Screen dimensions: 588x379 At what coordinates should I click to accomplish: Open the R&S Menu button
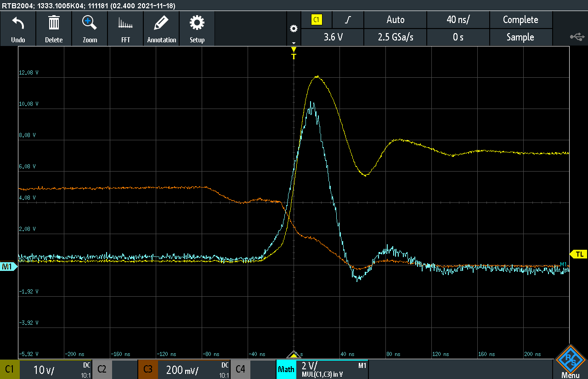coord(570,362)
